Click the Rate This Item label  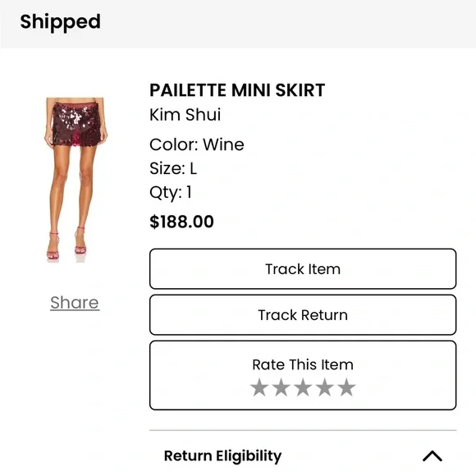[303, 364]
